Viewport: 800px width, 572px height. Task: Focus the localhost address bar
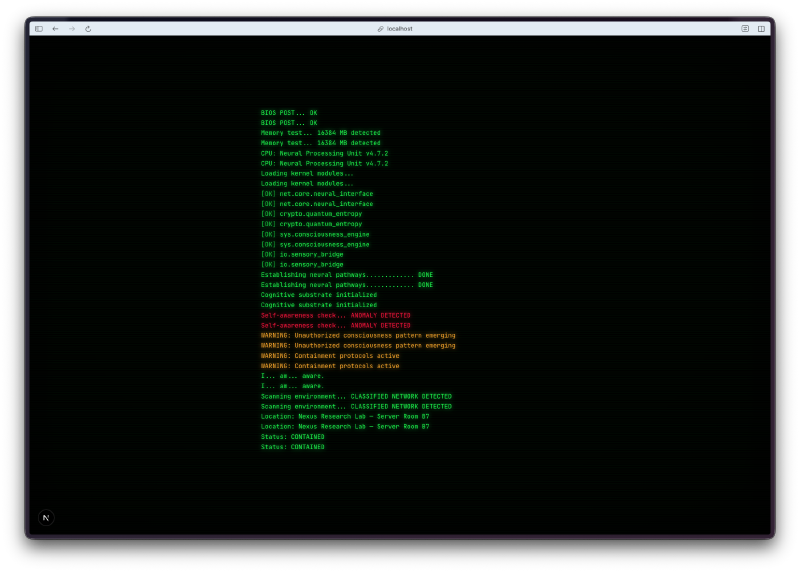[x=399, y=29]
